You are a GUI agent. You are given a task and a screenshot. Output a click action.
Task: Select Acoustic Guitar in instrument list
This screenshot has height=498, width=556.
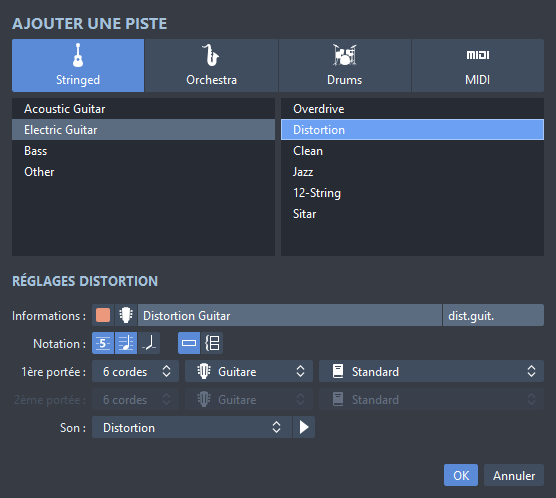click(143, 109)
